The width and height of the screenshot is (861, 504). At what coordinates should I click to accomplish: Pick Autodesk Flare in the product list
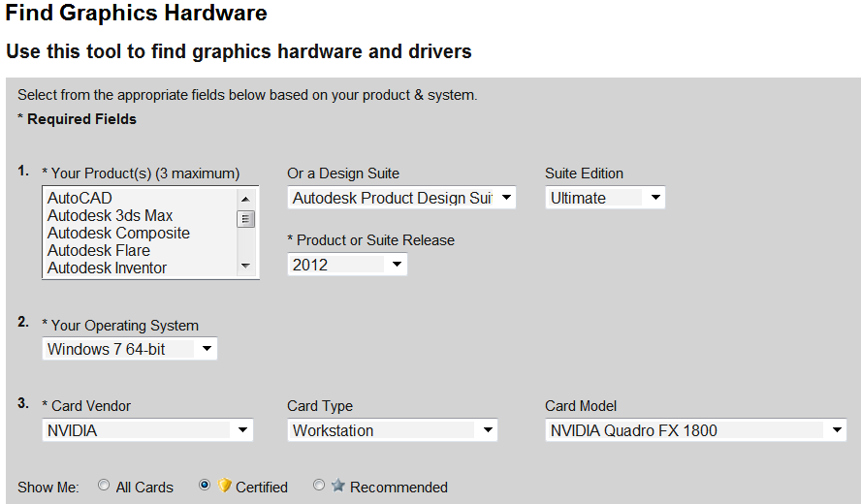coord(141,250)
